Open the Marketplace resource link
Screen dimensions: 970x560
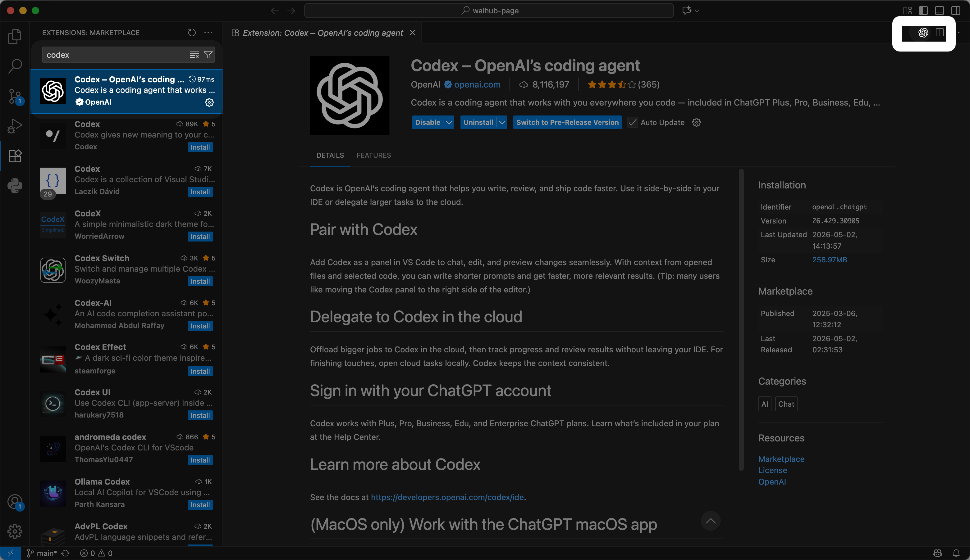(x=781, y=459)
